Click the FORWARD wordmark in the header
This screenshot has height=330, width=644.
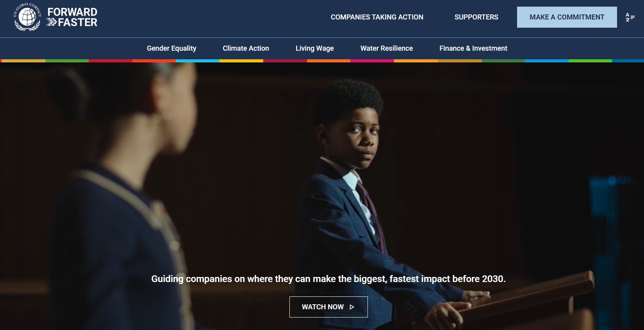tap(72, 12)
